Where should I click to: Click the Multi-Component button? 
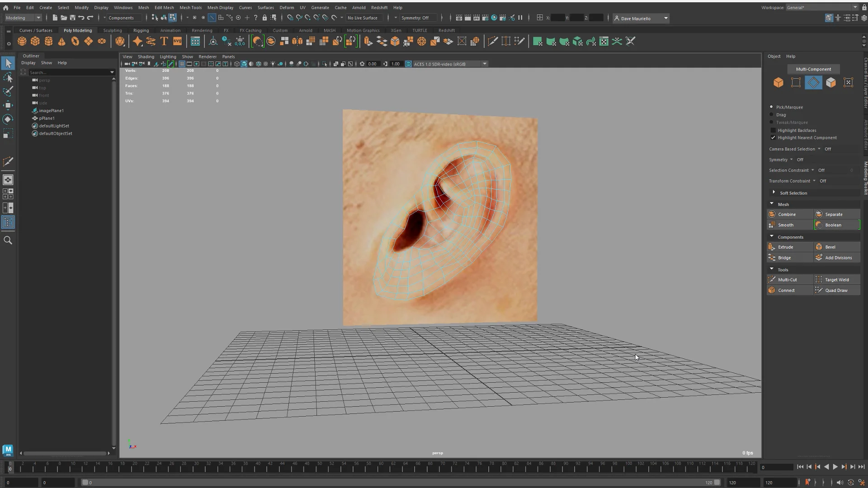tap(813, 69)
